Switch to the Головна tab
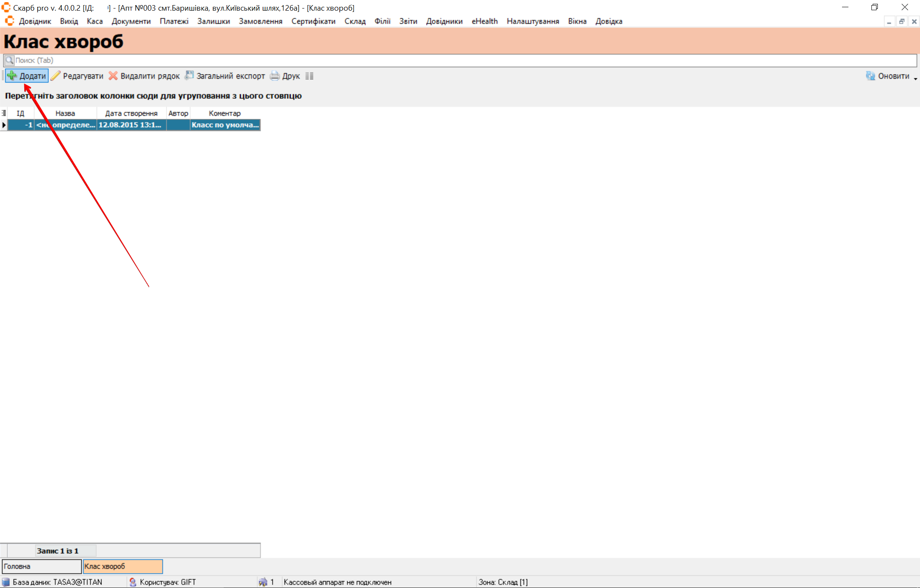The image size is (920, 588). pos(41,566)
